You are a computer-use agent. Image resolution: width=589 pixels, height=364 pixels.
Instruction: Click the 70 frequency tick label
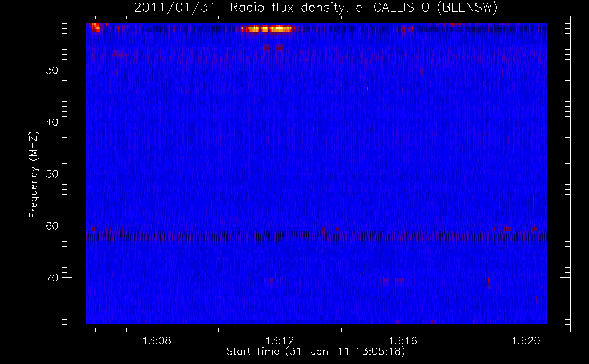click(52, 278)
